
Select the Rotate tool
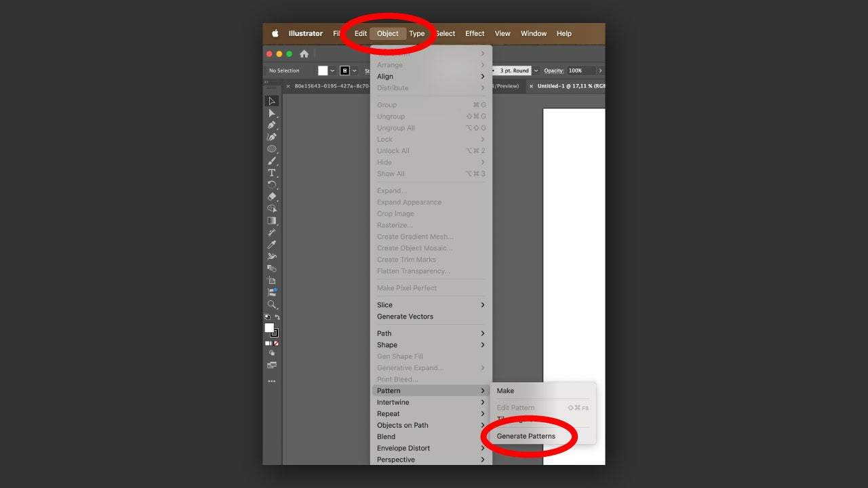[x=272, y=185]
